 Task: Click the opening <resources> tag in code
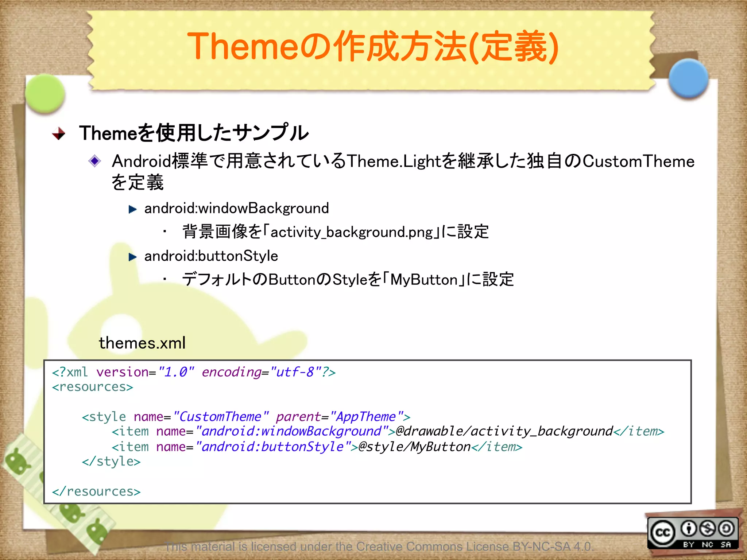(x=93, y=387)
